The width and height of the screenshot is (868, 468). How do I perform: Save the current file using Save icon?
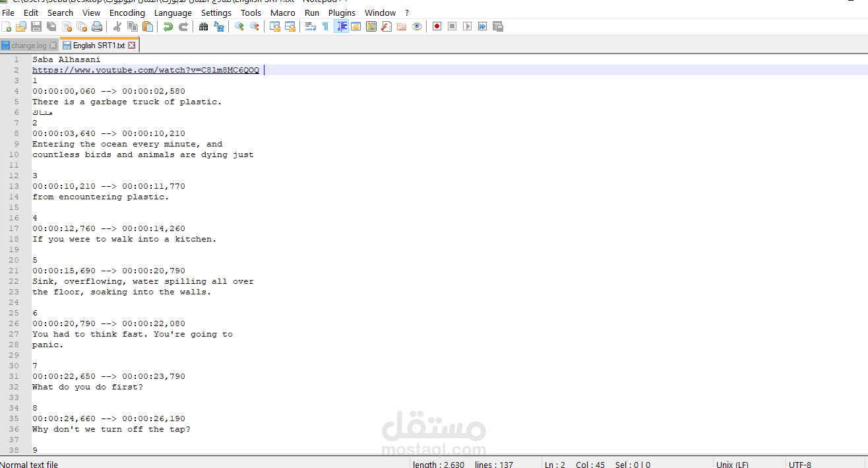coord(36,26)
